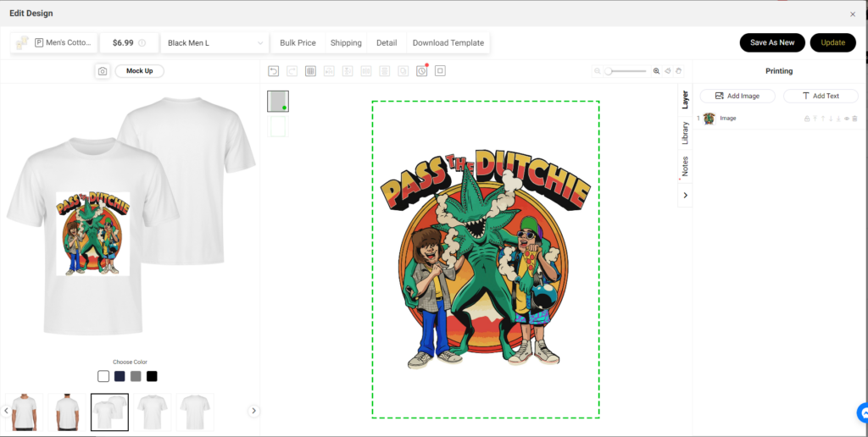Choose the white color swatch
The width and height of the screenshot is (868, 437).
click(103, 376)
